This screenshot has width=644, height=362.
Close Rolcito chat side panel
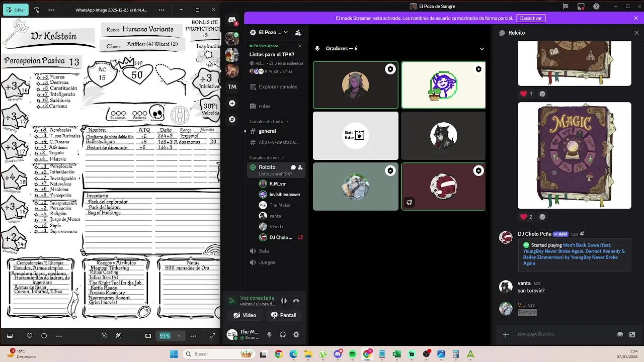pyautogui.click(x=636, y=33)
